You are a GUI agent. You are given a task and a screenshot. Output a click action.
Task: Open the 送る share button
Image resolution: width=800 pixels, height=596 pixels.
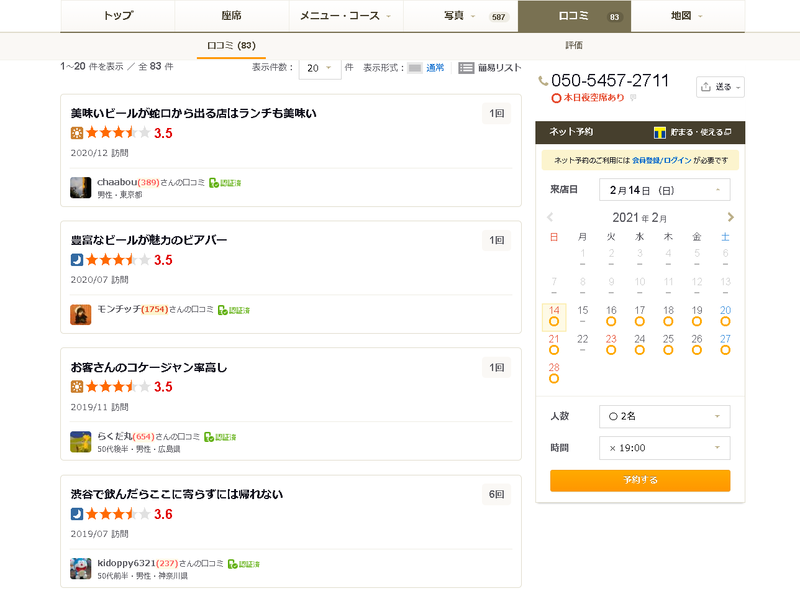720,87
